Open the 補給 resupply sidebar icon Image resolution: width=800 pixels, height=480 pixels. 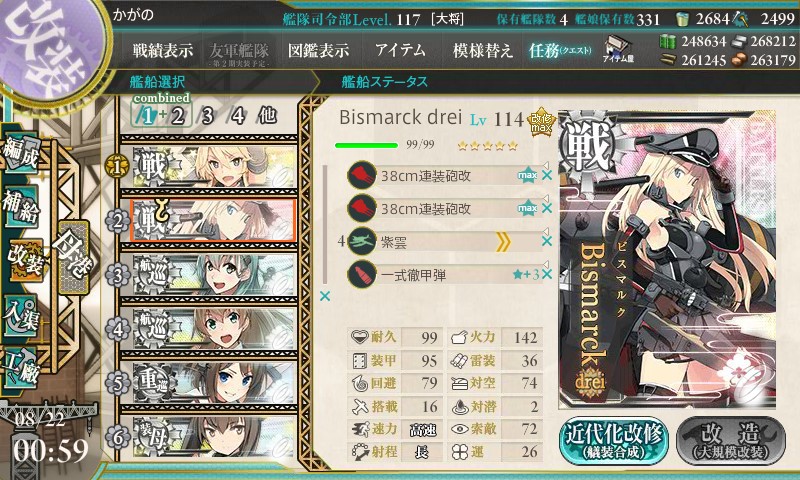click(x=20, y=206)
